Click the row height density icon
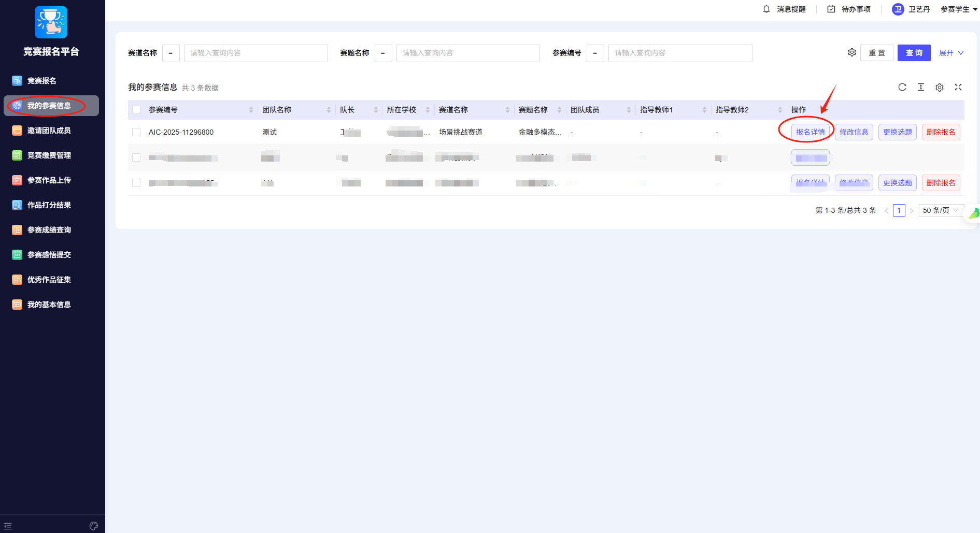Screen dimensions: 980x533 point(921,87)
